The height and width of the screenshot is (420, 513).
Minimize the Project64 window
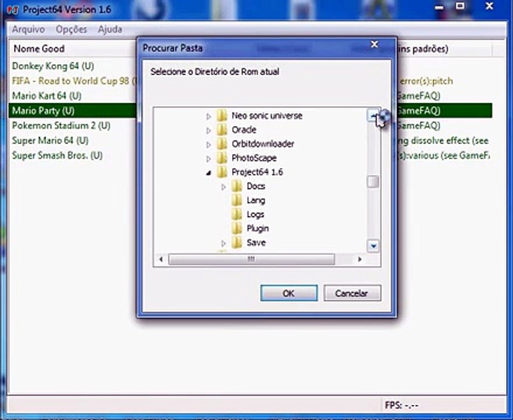point(440,7)
